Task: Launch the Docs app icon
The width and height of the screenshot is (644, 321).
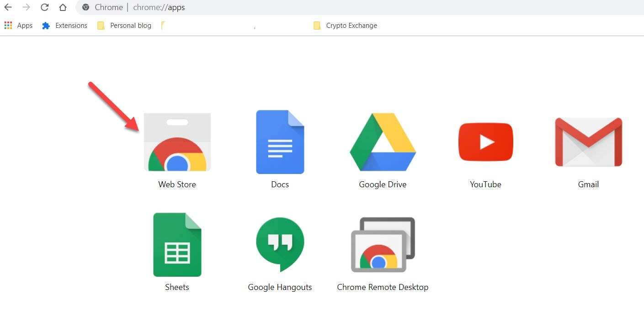Action: (280, 142)
